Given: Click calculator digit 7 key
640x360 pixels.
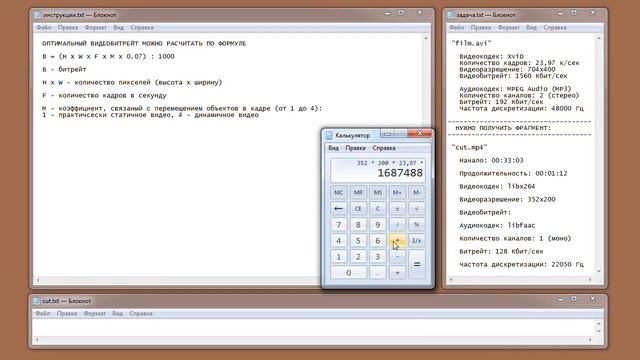Looking at the screenshot, I should point(338,224).
